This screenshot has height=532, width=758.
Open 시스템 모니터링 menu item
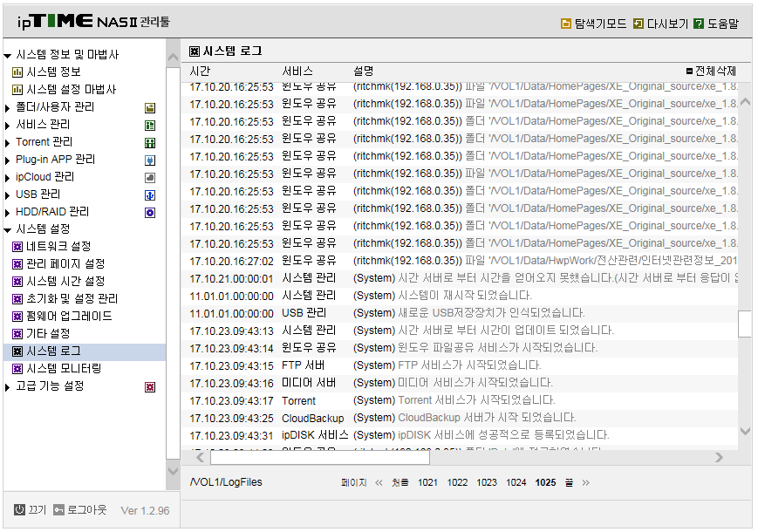coord(64,369)
